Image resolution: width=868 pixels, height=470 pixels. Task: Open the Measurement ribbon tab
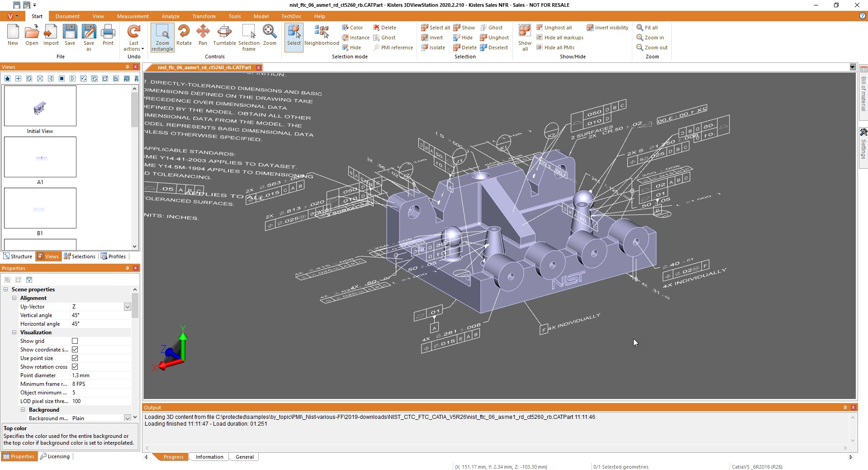click(133, 16)
